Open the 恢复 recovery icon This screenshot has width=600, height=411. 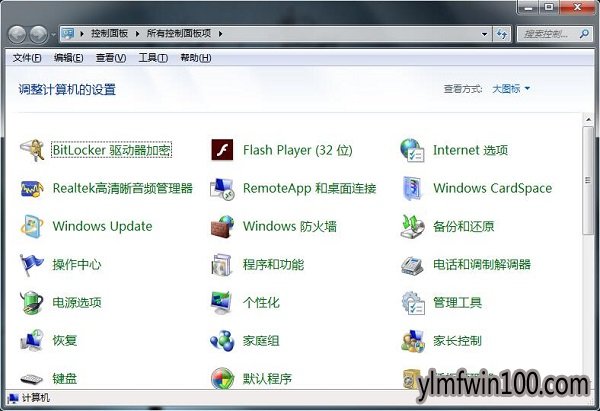tap(32, 341)
